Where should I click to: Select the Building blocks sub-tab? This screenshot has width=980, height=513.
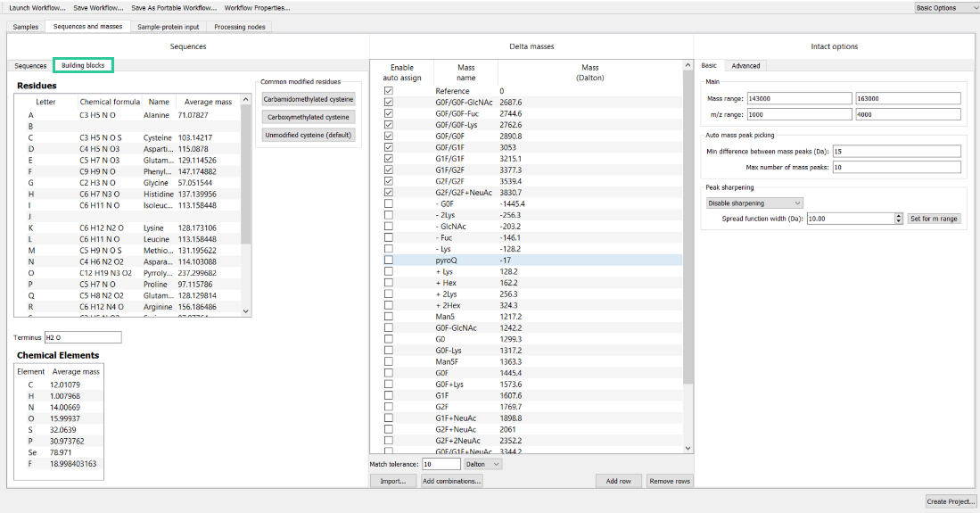[83, 65]
